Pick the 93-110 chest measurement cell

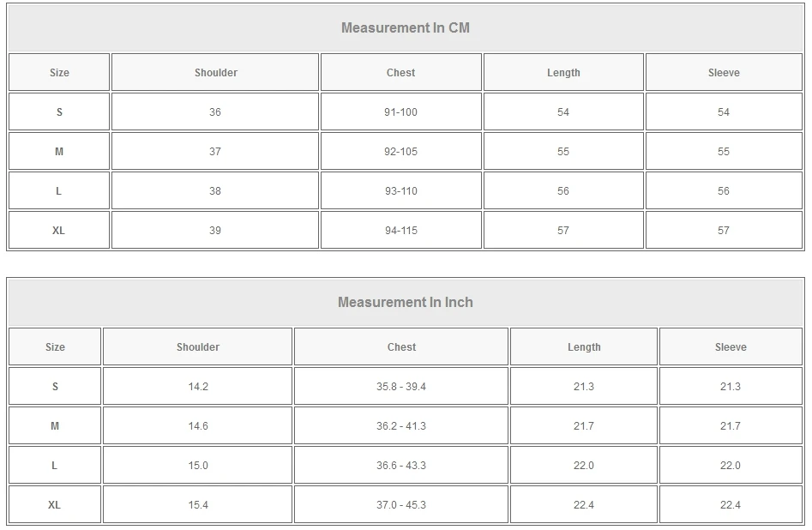[x=400, y=191]
